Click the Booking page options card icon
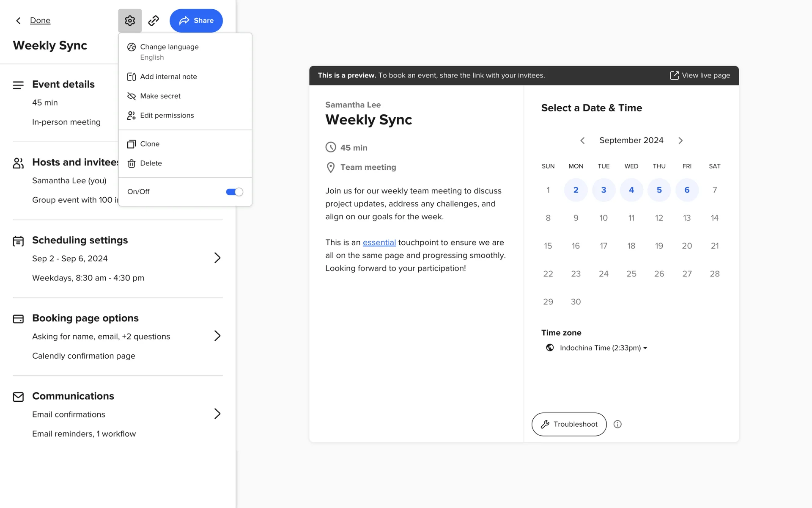Screen dimensions: 812x508 pyautogui.click(x=18, y=319)
